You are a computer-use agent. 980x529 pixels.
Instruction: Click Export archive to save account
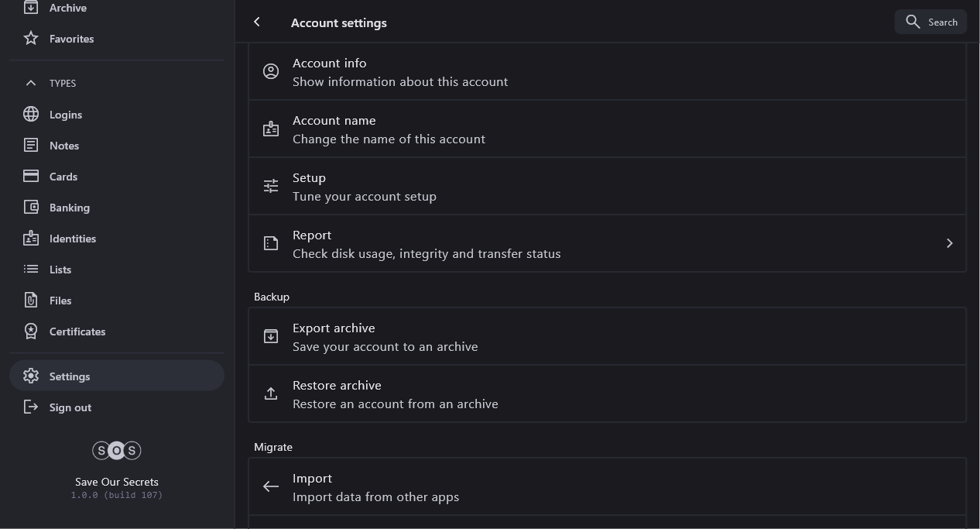(607, 337)
